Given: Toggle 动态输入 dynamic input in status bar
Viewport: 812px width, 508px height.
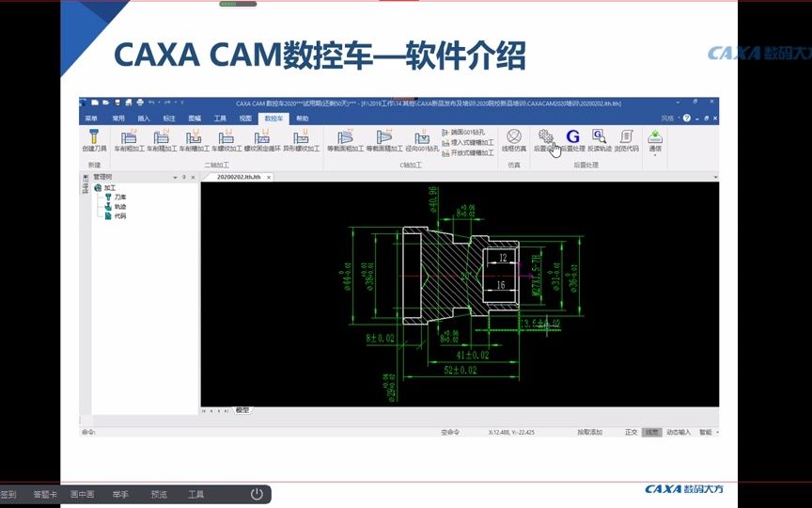Looking at the screenshot, I should 679,432.
